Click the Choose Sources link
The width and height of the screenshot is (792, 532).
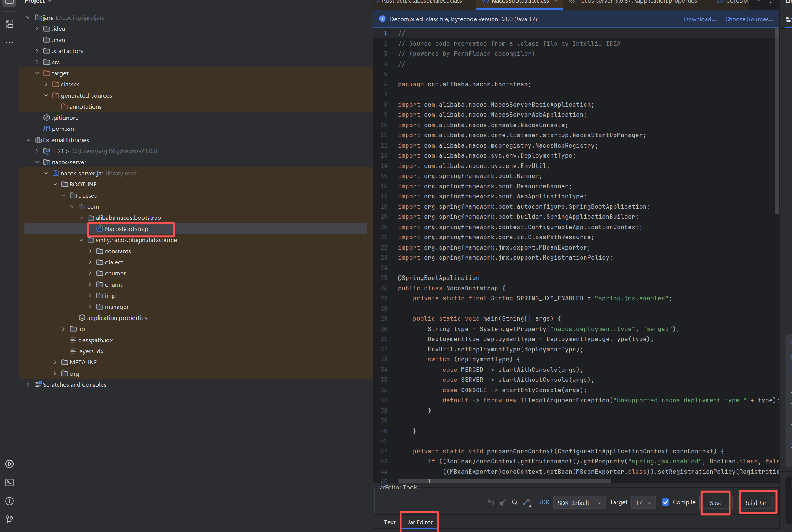[749, 19]
